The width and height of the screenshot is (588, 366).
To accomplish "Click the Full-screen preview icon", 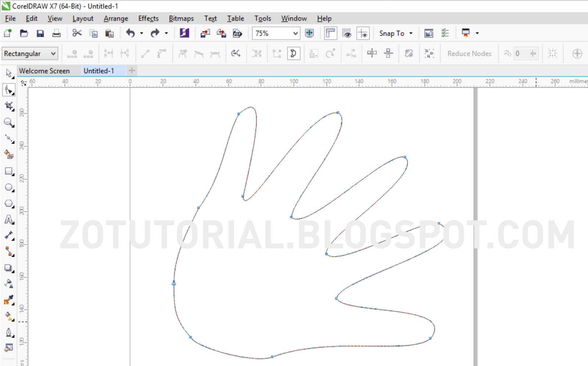I will 309,33.
